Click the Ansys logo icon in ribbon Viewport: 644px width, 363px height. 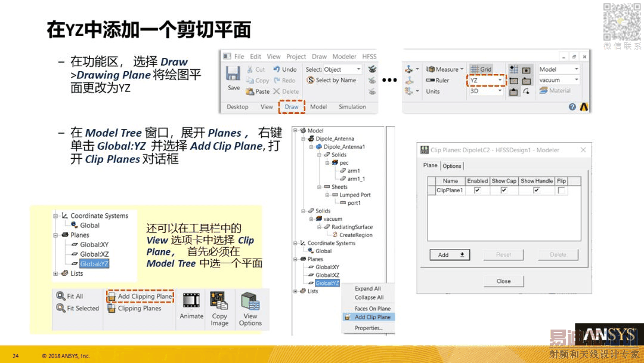584,107
